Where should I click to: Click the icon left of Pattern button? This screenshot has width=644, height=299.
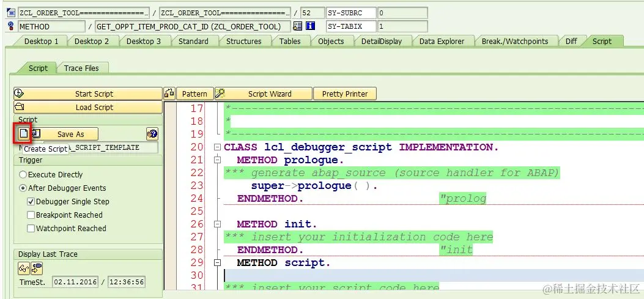pyautogui.click(x=169, y=94)
